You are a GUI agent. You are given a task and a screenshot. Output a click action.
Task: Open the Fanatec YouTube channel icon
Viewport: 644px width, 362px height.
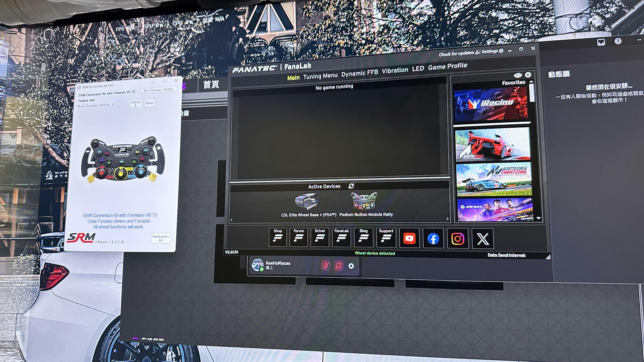pyautogui.click(x=409, y=238)
